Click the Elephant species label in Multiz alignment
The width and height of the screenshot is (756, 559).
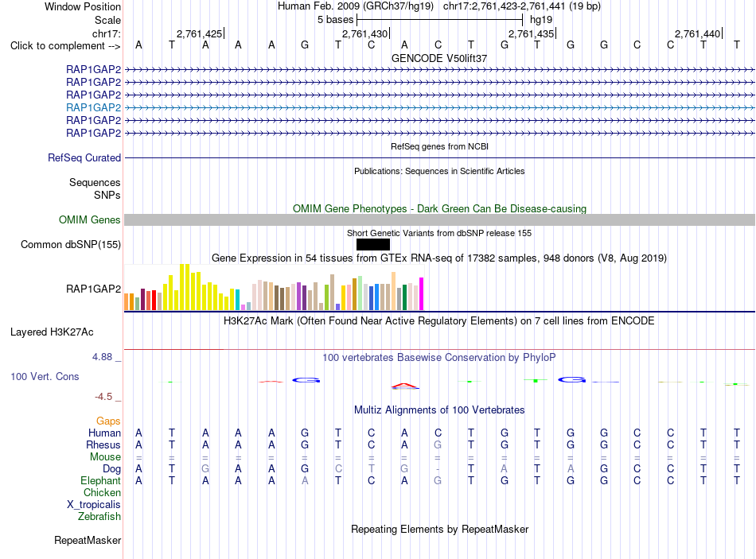[x=101, y=480]
